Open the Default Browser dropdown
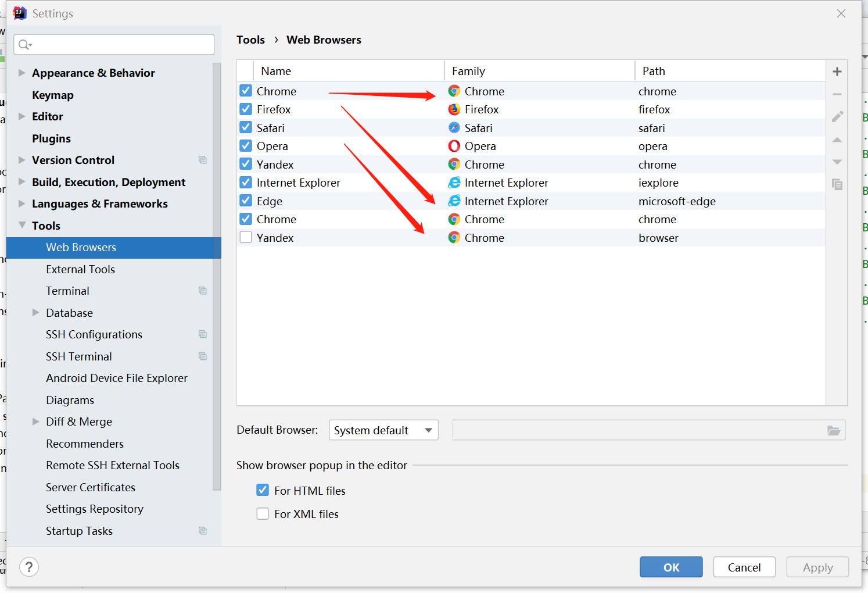The height and width of the screenshot is (593, 868). (383, 430)
